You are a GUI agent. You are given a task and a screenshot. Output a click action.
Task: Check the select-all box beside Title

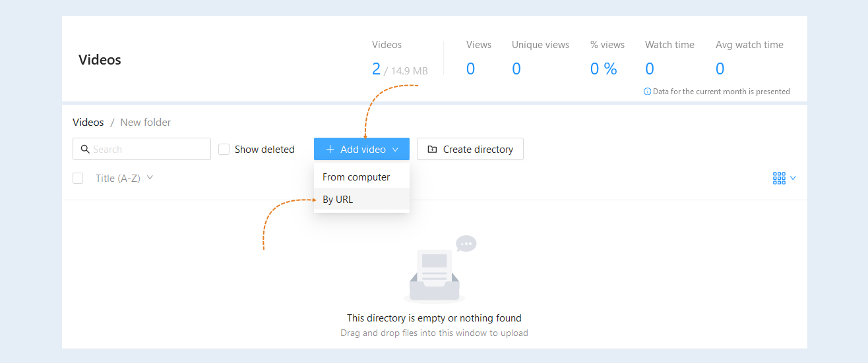point(78,178)
